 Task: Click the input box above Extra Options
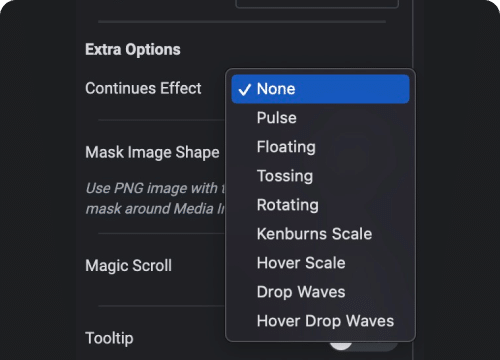click(317, 4)
